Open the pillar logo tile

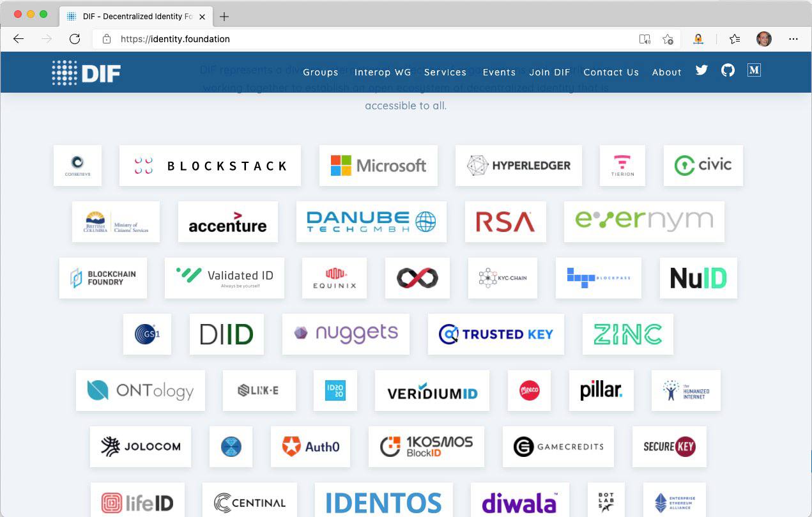[601, 390]
